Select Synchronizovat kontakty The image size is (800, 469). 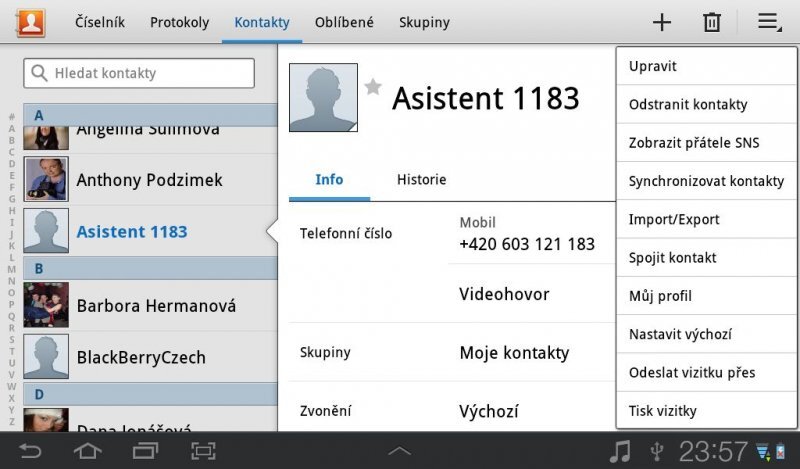707,181
